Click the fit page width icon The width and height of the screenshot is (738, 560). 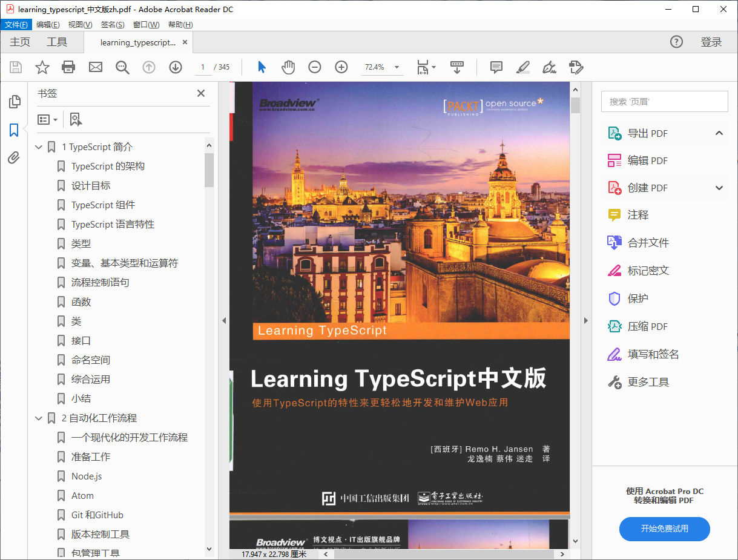click(x=423, y=67)
